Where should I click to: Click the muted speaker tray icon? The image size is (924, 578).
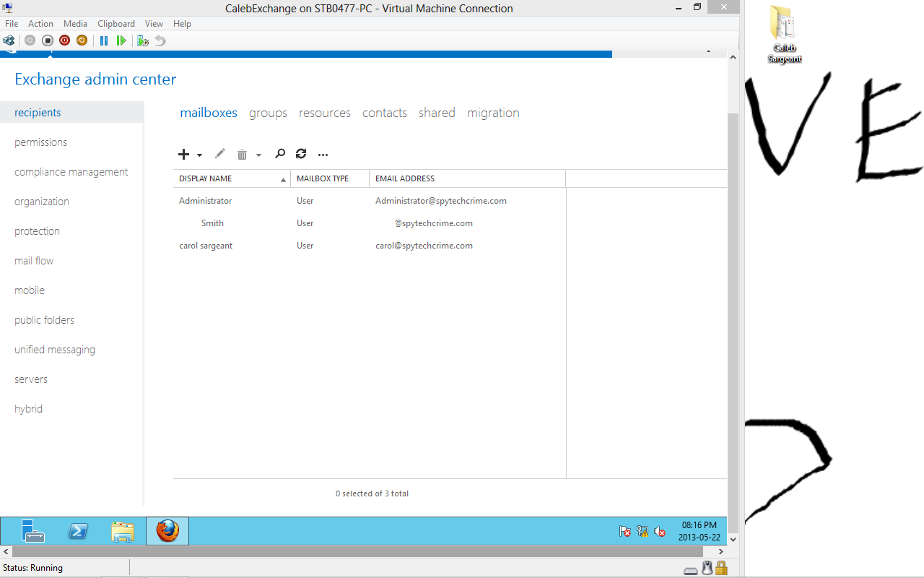tap(660, 531)
